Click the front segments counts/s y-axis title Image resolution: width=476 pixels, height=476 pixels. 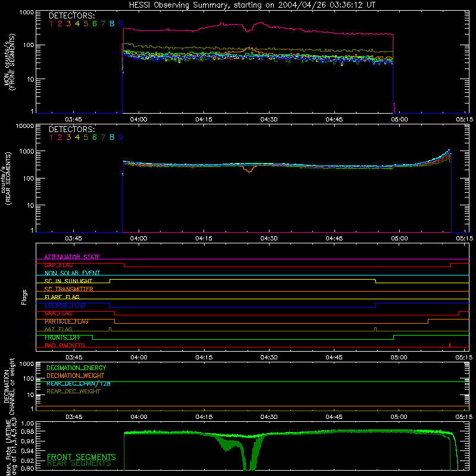click(10, 62)
